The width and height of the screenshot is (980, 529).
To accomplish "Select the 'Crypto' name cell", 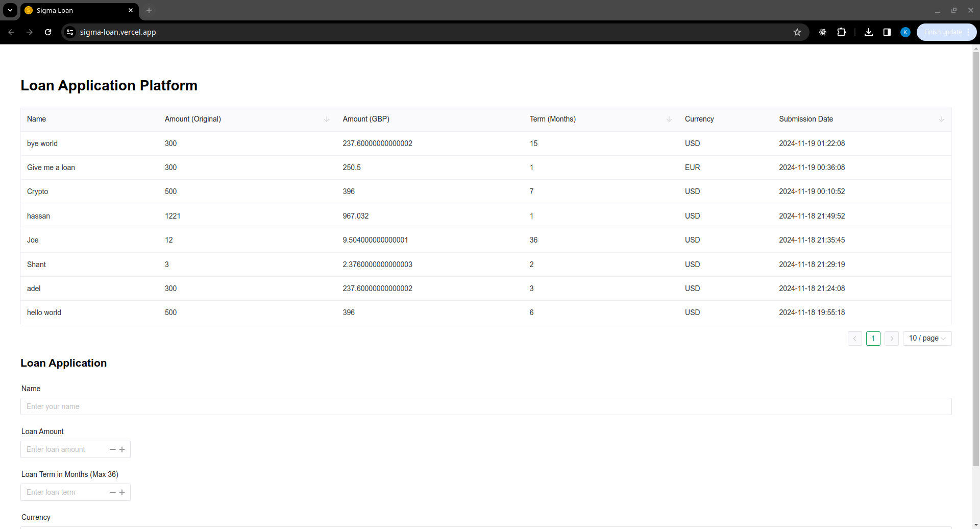I will pyautogui.click(x=38, y=191).
